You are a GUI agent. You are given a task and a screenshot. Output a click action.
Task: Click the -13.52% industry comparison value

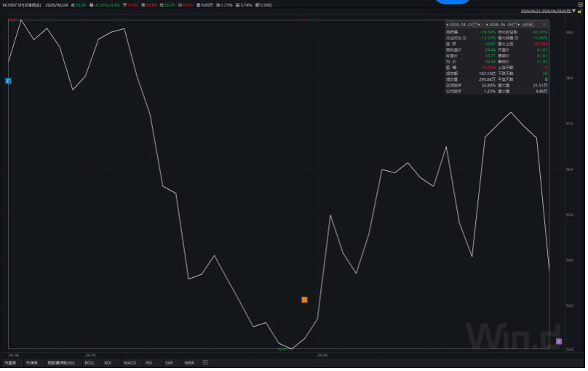click(x=488, y=38)
